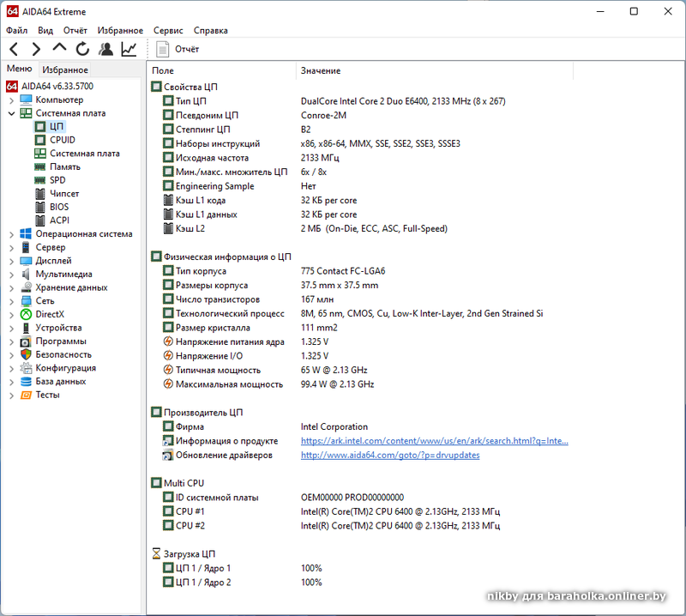Expand the Хранение данных tree node

point(11,288)
